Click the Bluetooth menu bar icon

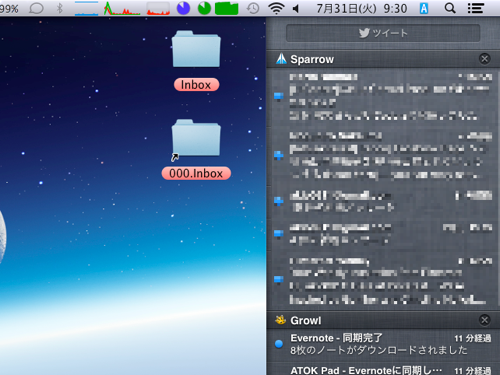coord(60,8)
